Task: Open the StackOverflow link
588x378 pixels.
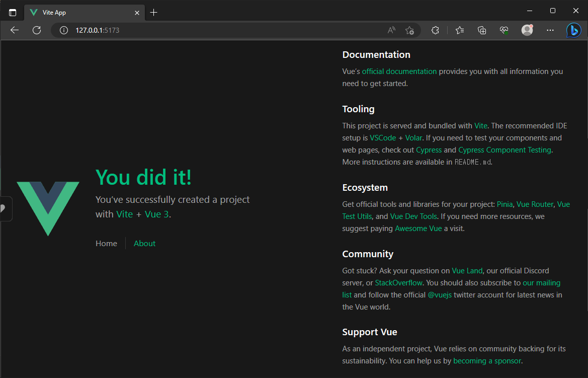Action: (x=399, y=283)
